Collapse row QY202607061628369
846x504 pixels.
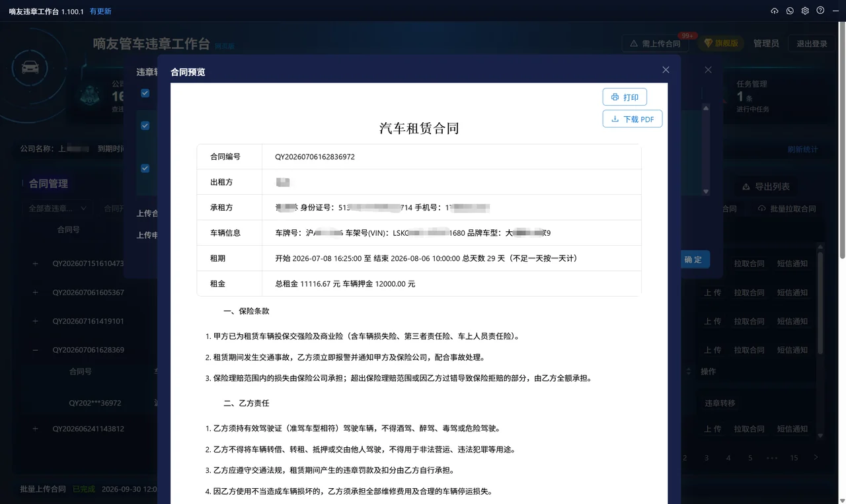coord(36,350)
